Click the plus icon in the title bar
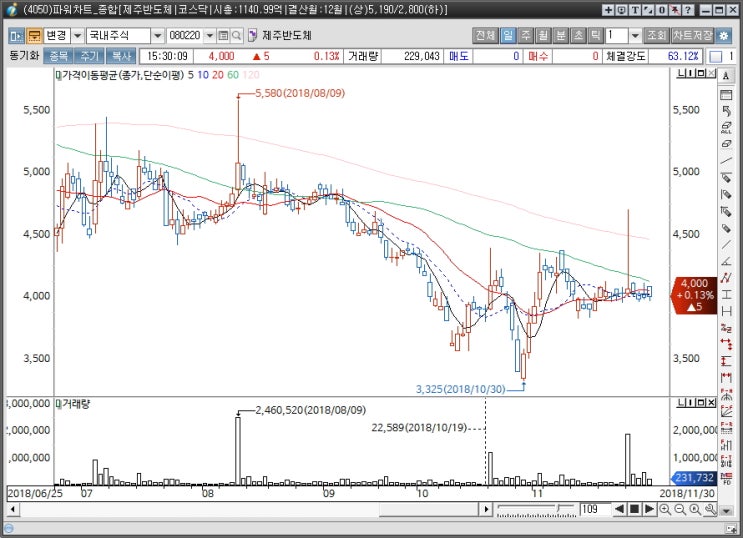This screenshot has height=538, width=743. point(608,9)
